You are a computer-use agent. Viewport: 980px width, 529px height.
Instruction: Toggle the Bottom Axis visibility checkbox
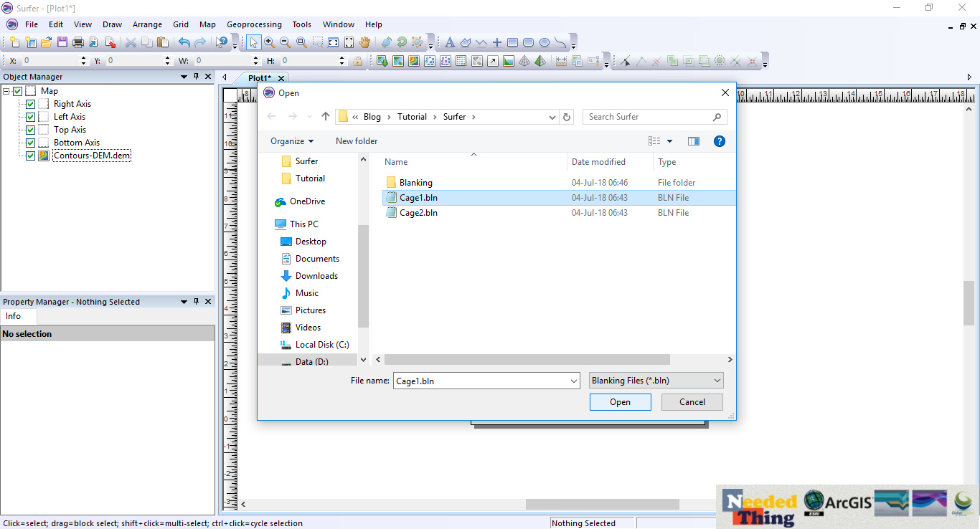click(30, 143)
